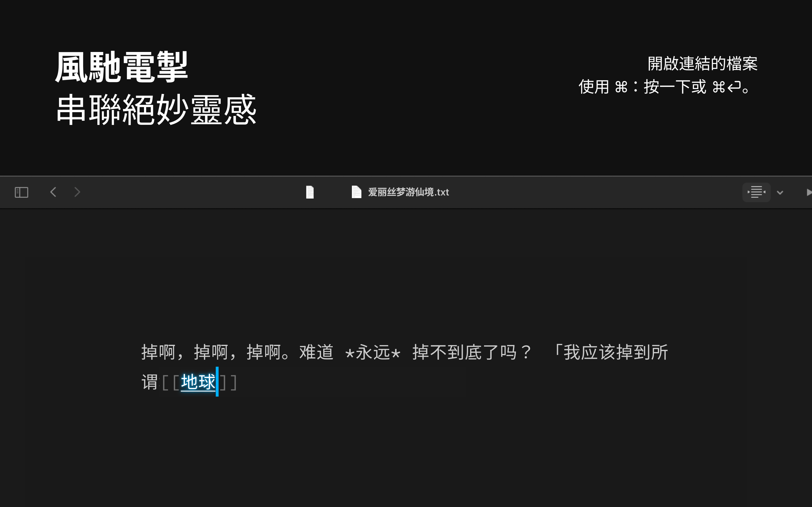
Task: Click the unlabeled document page icon in toolbar
Action: tap(310, 192)
